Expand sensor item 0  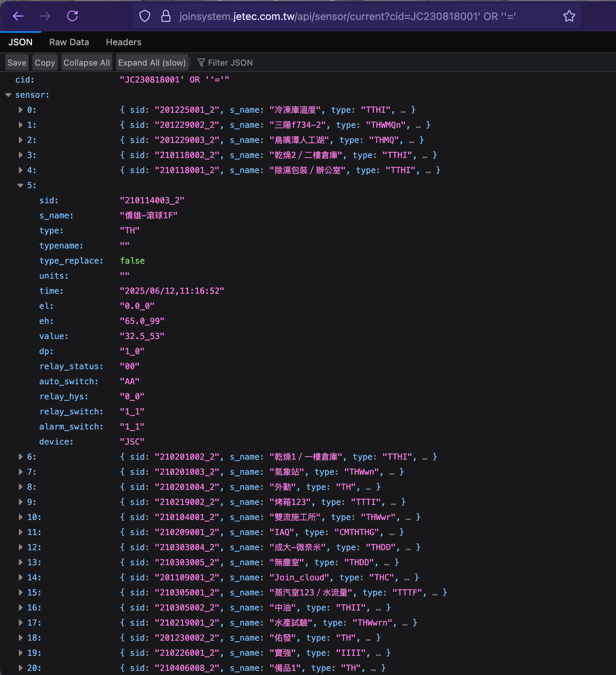point(21,110)
